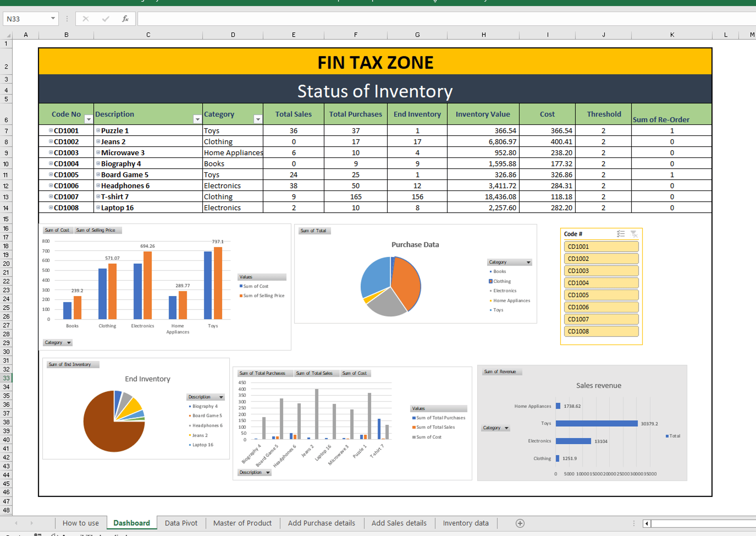Viewport: 756px width, 536px height.
Task: Click the multi-select icon in Code # slicer
Action: point(621,234)
